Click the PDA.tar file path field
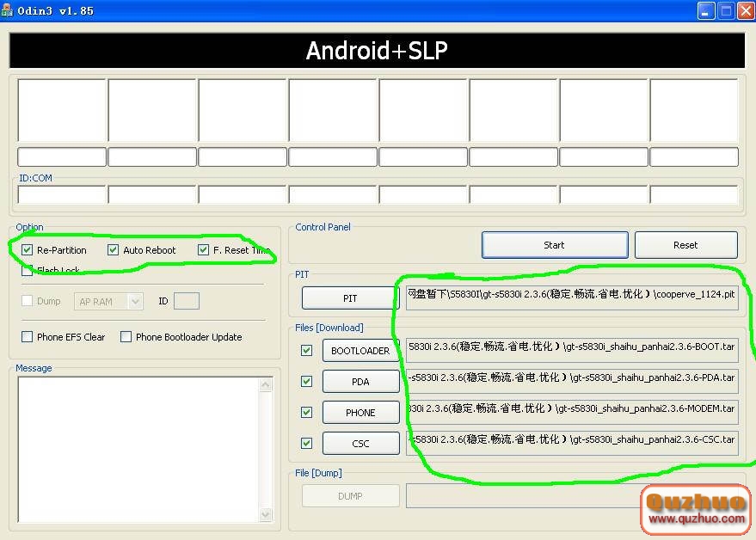 point(572,381)
